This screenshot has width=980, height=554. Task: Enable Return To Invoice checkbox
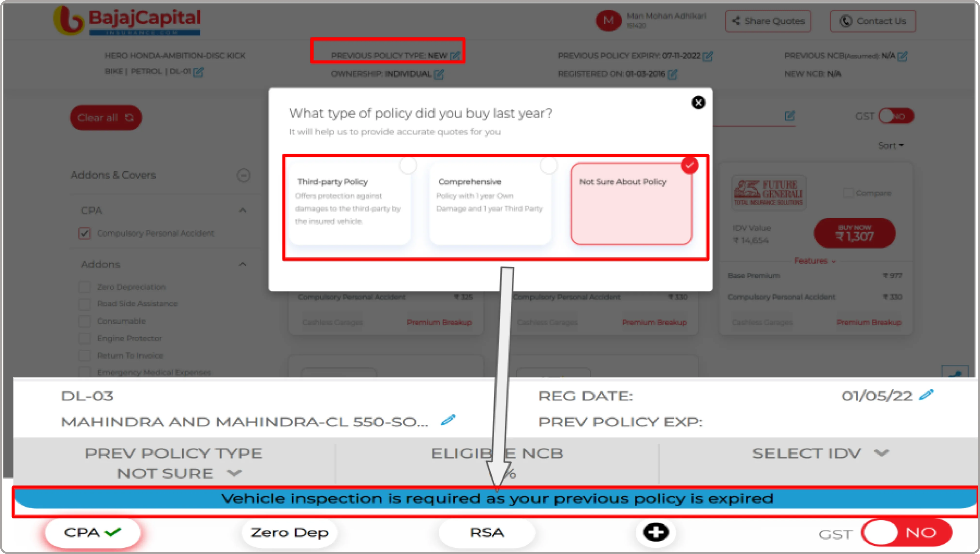(x=84, y=356)
